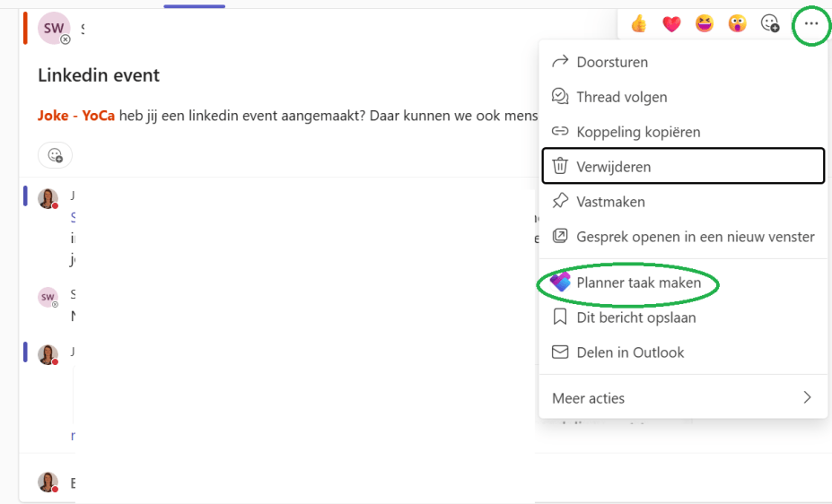Click the Linkedin event post title
Image resolution: width=832 pixels, height=504 pixels.
(x=99, y=75)
